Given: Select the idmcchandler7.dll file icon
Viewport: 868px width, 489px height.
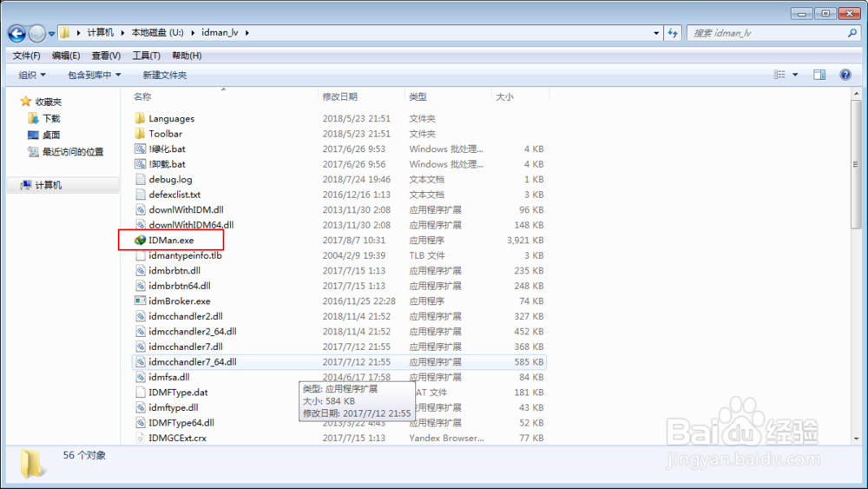Looking at the screenshot, I should 140,347.
